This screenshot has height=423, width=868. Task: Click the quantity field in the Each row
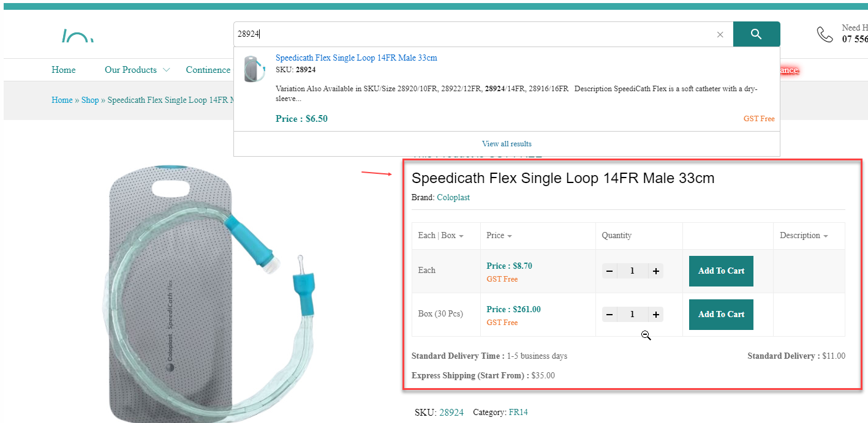point(632,271)
